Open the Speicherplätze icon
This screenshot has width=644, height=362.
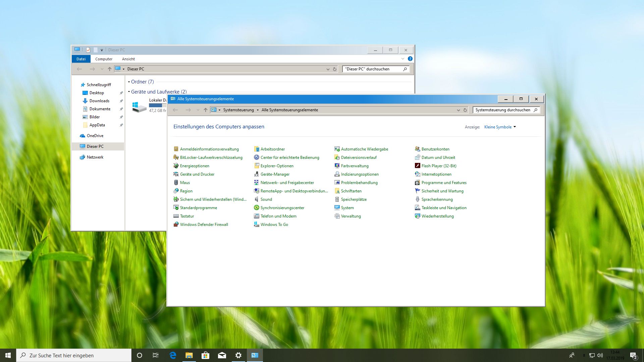(337, 199)
